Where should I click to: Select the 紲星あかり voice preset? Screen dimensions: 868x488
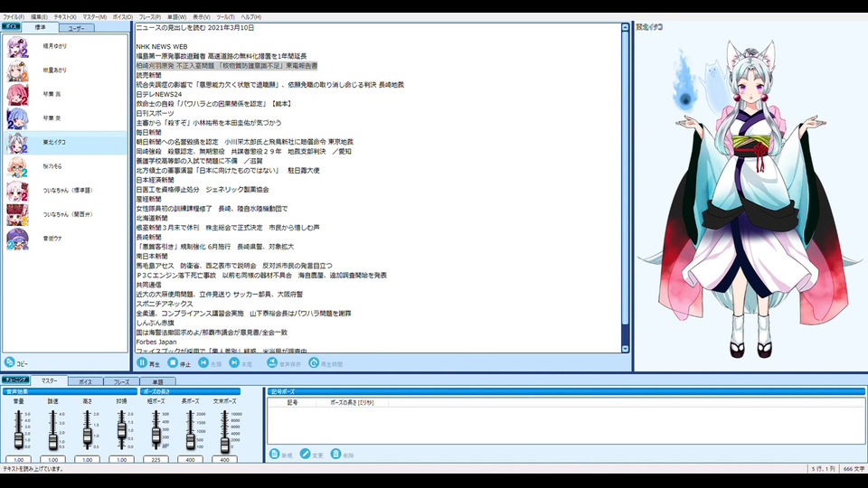65,70
